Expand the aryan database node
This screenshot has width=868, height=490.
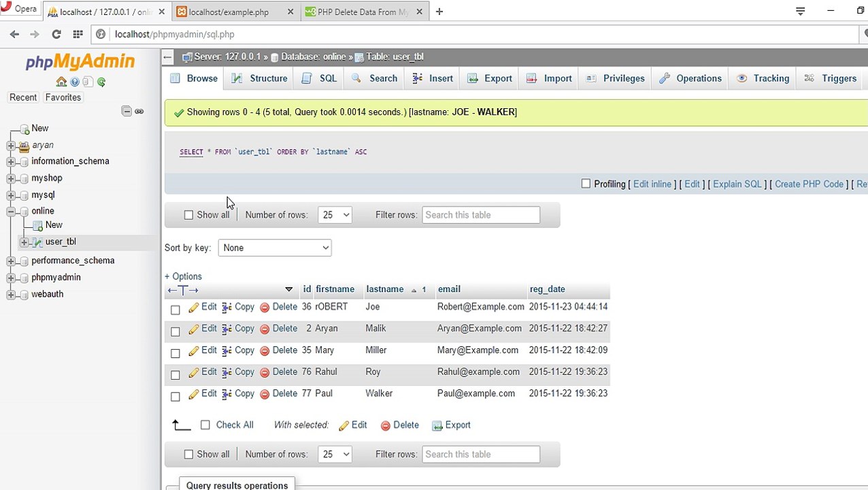pos(11,146)
